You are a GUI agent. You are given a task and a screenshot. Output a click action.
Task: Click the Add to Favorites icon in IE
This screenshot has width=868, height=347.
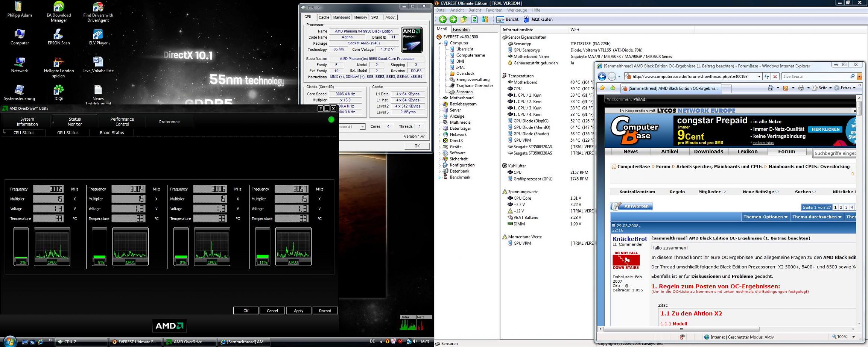[x=613, y=88]
